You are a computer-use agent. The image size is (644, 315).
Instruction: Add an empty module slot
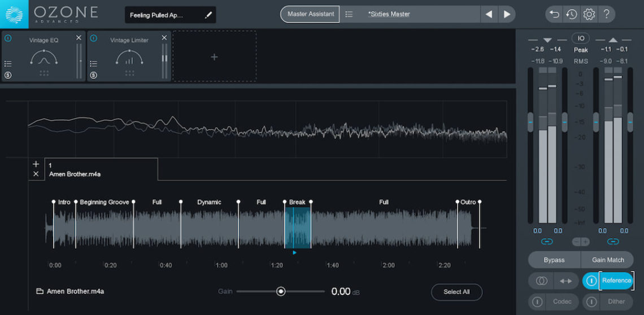[214, 57]
